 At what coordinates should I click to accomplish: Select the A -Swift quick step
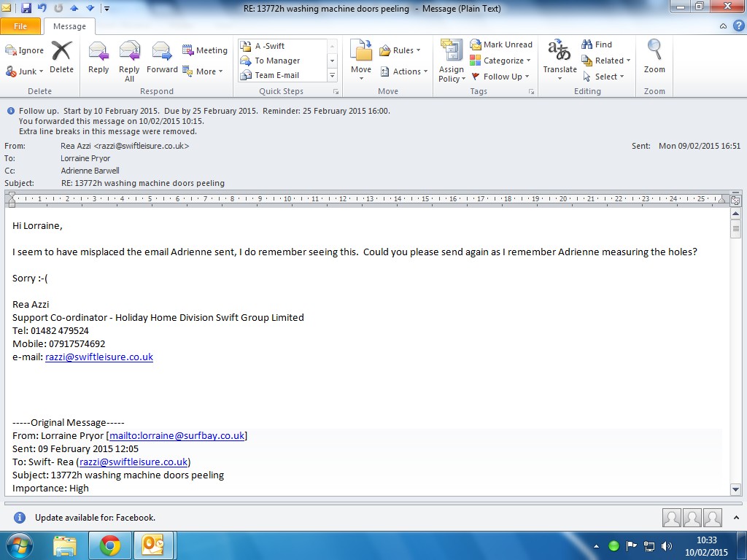[283, 46]
